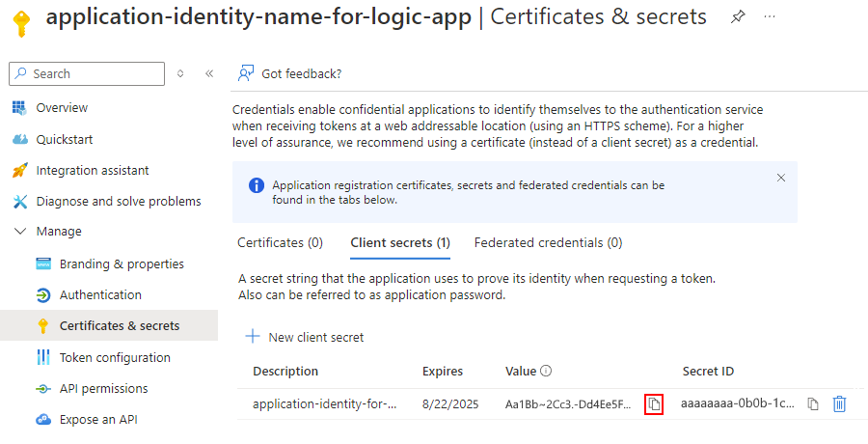
Task: Open the Federated credentials (0) tab
Action: point(548,243)
